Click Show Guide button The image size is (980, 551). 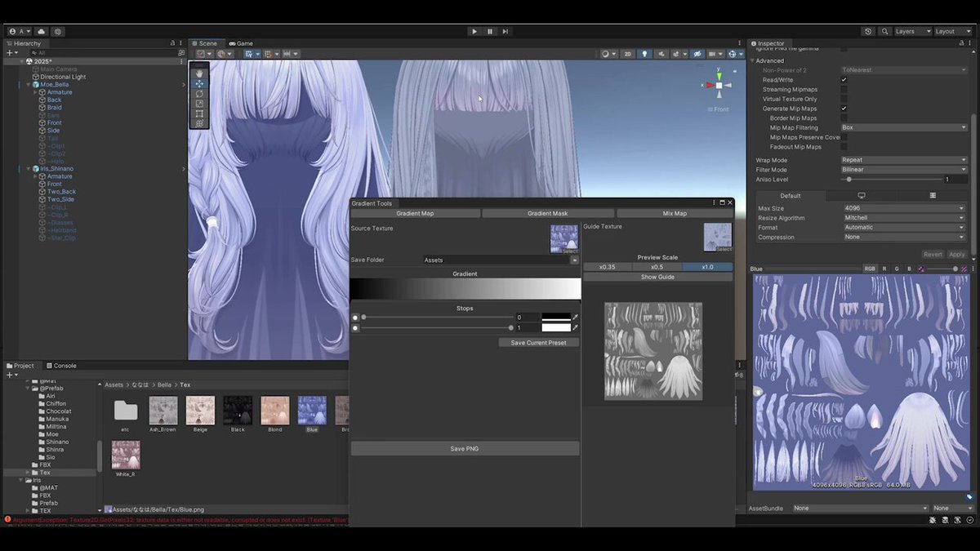pos(658,277)
